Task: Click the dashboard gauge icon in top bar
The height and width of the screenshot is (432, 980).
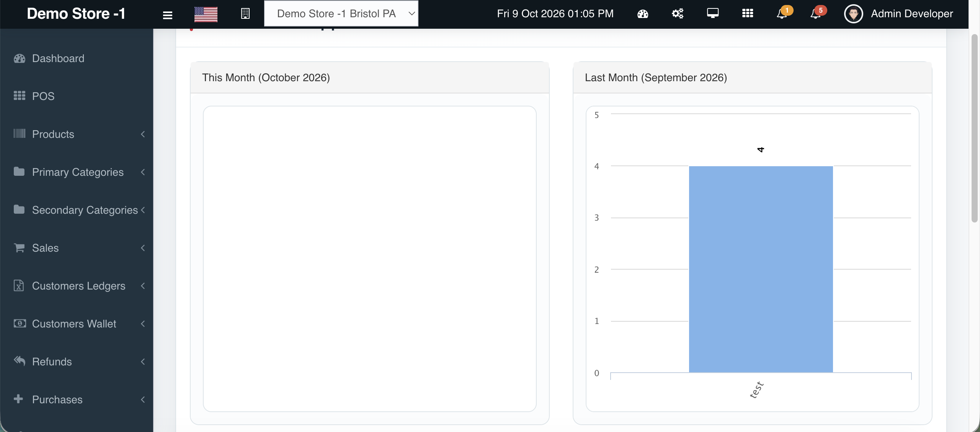Action: 643,14
